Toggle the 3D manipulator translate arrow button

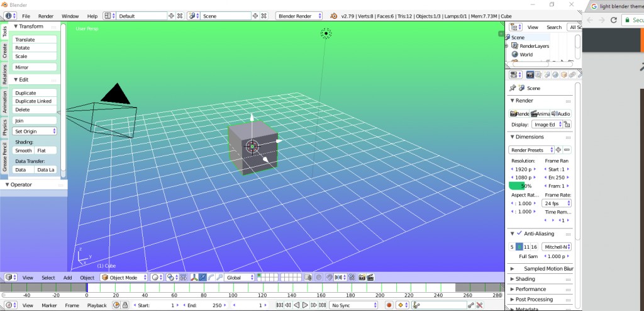pyautogui.click(x=203, y=277)
